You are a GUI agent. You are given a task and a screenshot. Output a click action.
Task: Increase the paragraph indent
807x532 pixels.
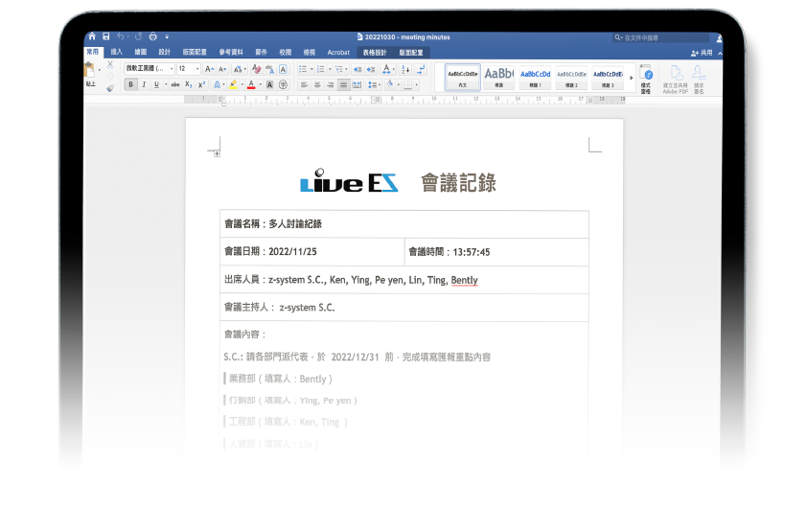371,69
